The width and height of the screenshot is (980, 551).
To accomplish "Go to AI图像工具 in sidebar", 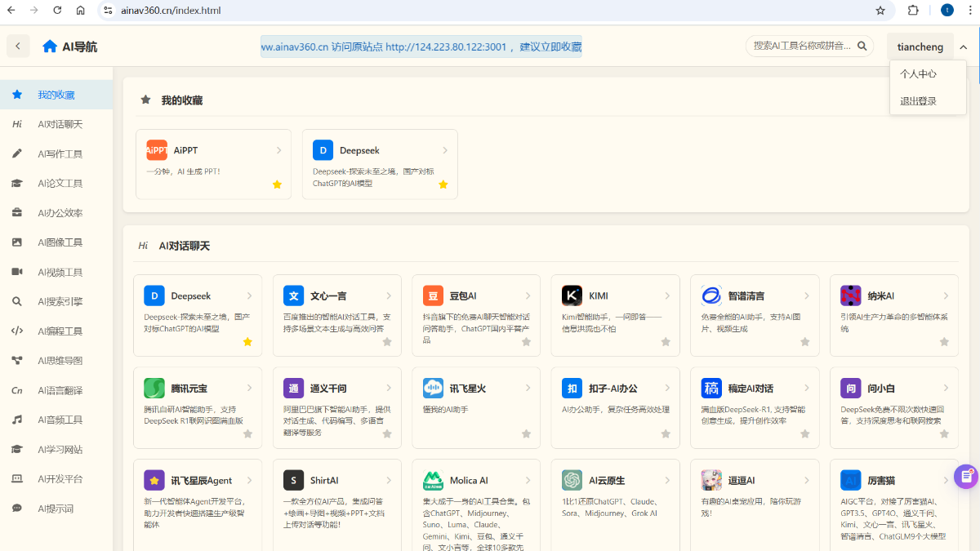I will click(56, 242).
